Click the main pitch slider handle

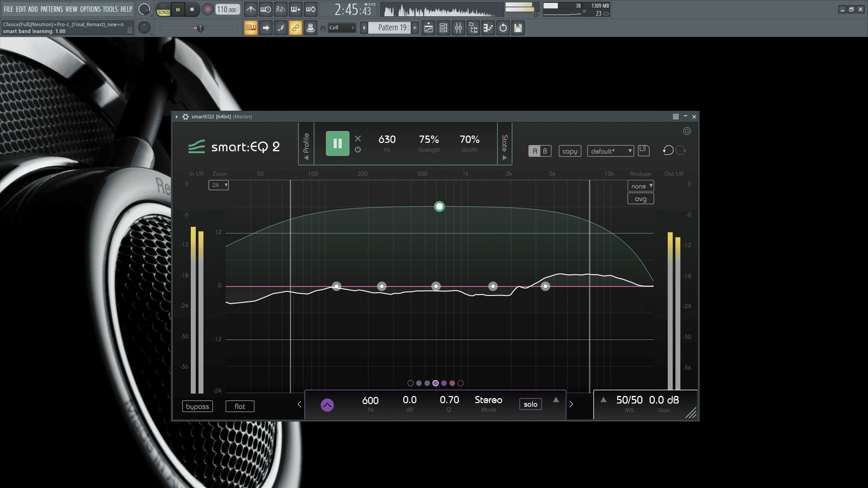point(200,28)
